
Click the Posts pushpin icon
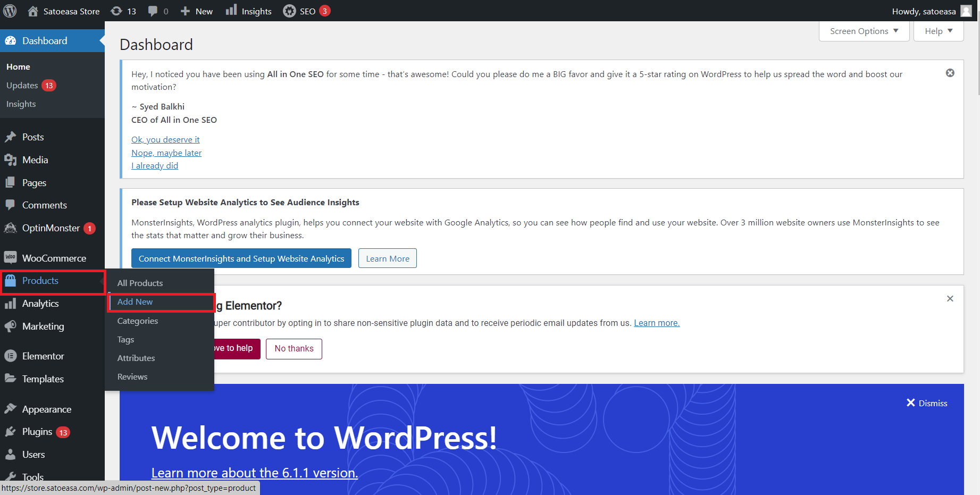click(x=11, y=137)
